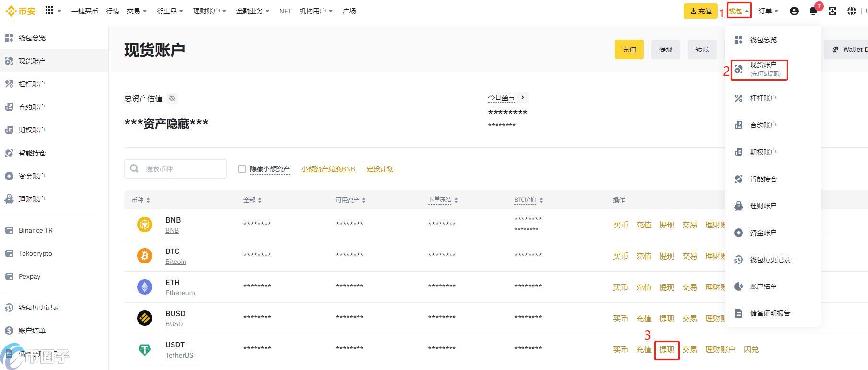
Task: Select USDT coin icon in table
Action: coord(145,349)
